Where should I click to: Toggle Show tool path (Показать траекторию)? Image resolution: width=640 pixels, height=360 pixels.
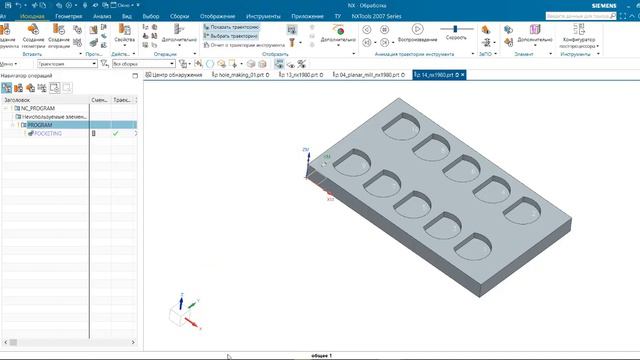231,27
